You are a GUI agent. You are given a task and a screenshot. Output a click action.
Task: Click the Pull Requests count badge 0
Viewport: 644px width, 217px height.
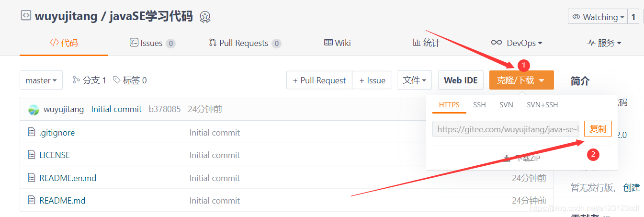pos(276,44)
